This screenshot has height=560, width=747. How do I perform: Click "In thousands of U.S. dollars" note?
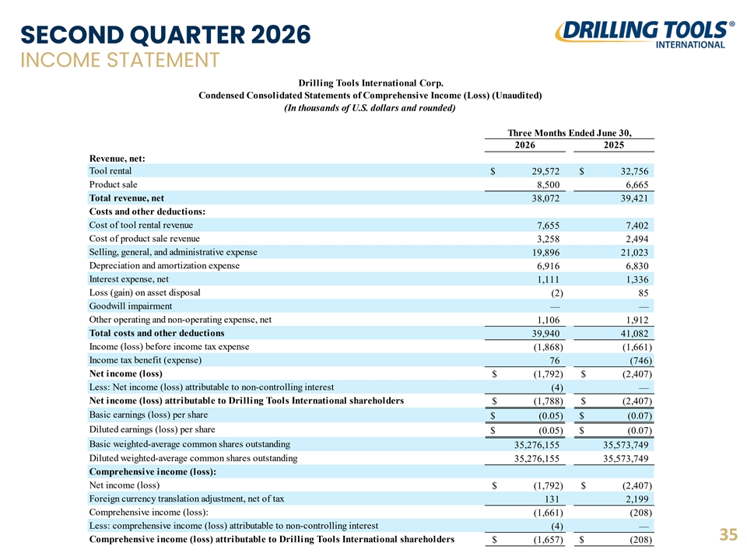370,108
